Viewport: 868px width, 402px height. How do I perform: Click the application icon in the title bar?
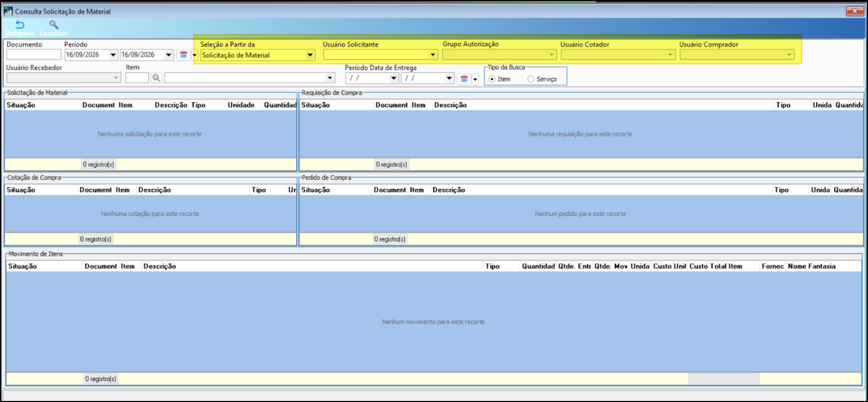click(x=8, y=11)
